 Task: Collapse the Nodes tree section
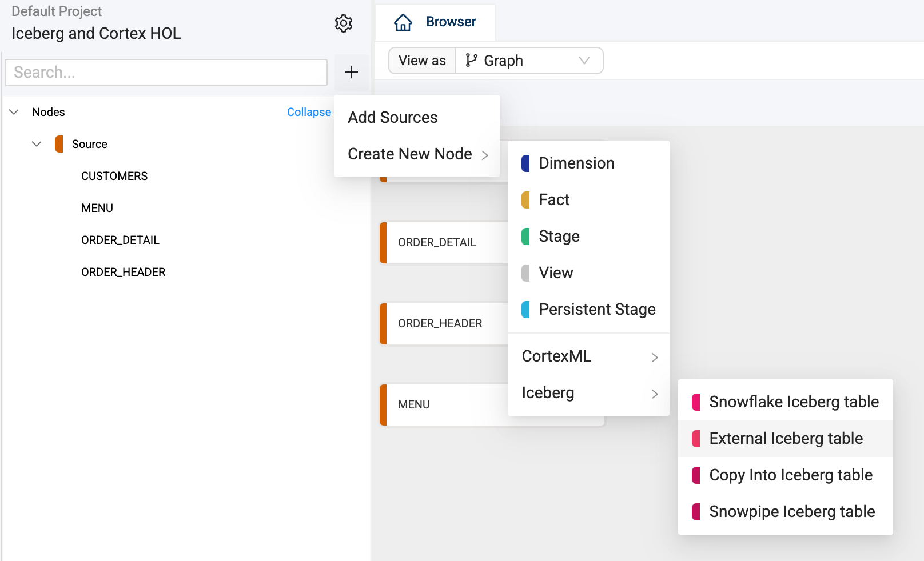14,112
